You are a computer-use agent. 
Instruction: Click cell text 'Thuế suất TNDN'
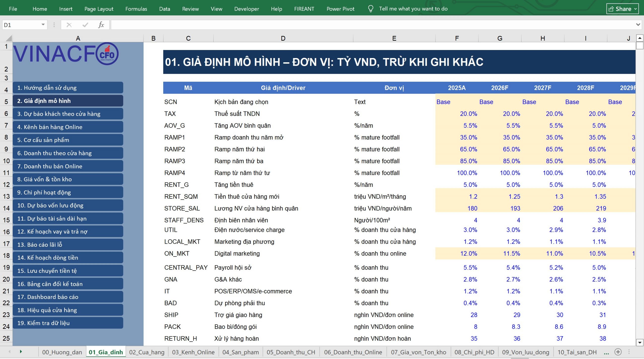(237, 114)
